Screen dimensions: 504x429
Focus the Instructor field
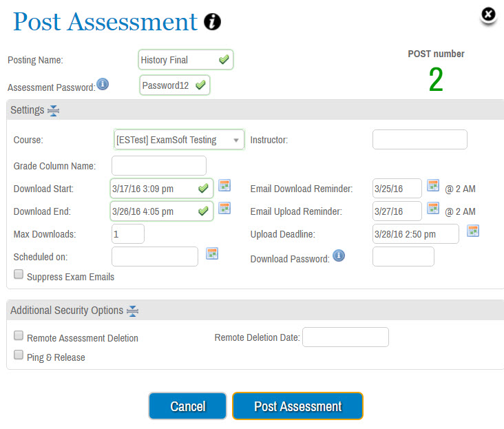[x=420, y=140]
